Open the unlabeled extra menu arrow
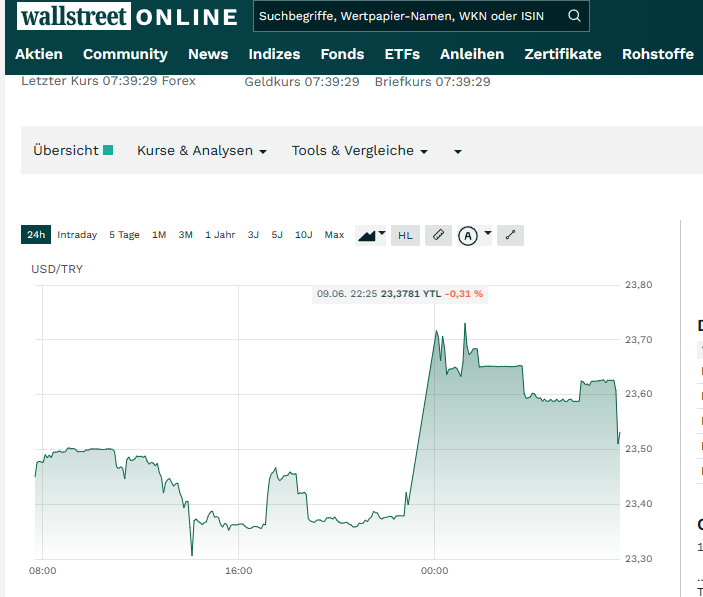 458,152
